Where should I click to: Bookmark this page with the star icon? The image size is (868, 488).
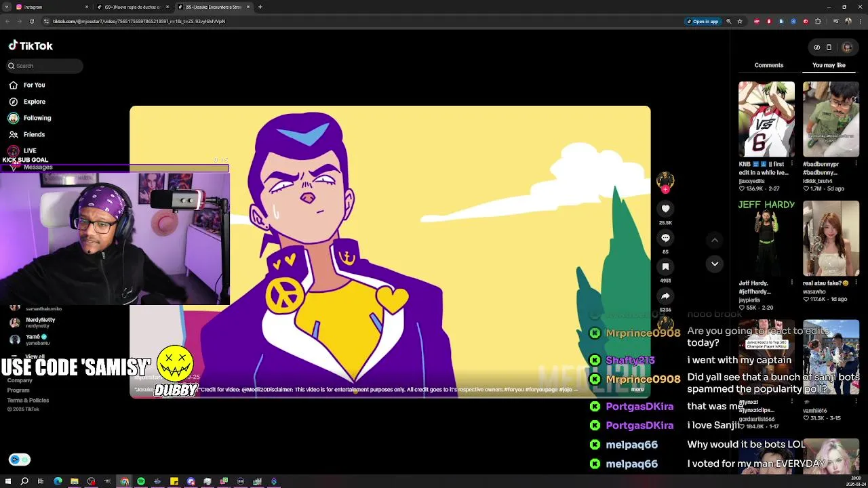click(x=740, y=21)
